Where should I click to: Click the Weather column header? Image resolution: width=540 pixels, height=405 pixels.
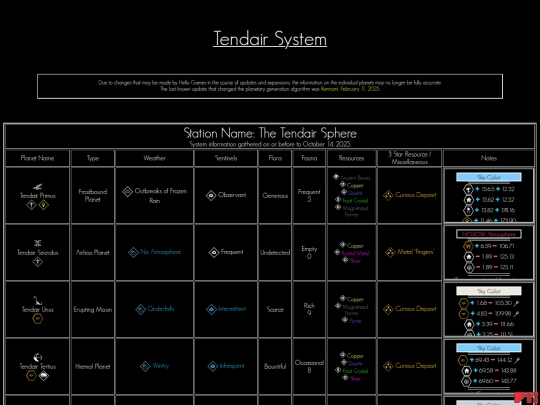click(155, 158)
